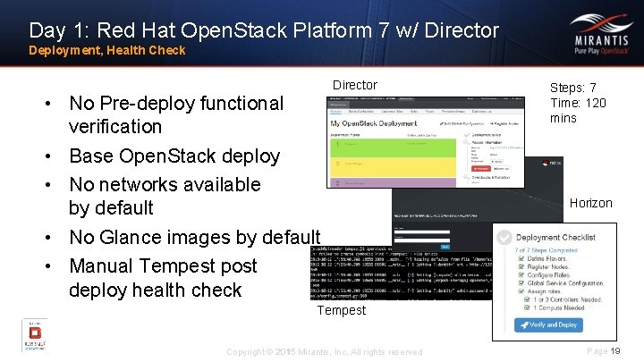644x362 pixels.
Task: Click the page number 19
Action: [614, 351]
